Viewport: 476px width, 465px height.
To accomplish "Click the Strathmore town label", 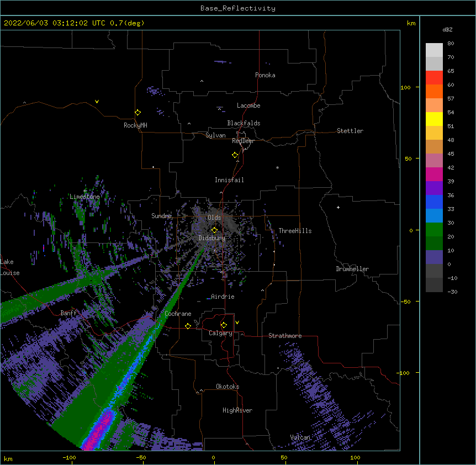I will [x=285, y=336].
